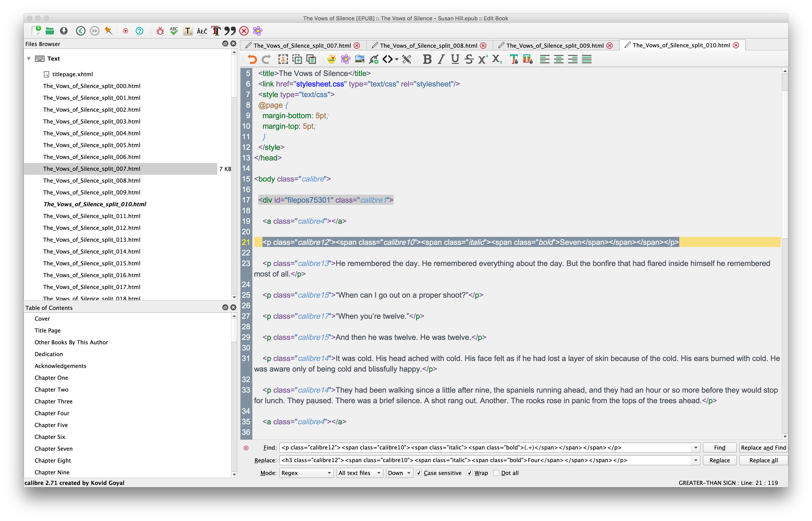The image size is (812, 521).
Task: Open the ABC spell check tool
Action: [x=174, y=31]
